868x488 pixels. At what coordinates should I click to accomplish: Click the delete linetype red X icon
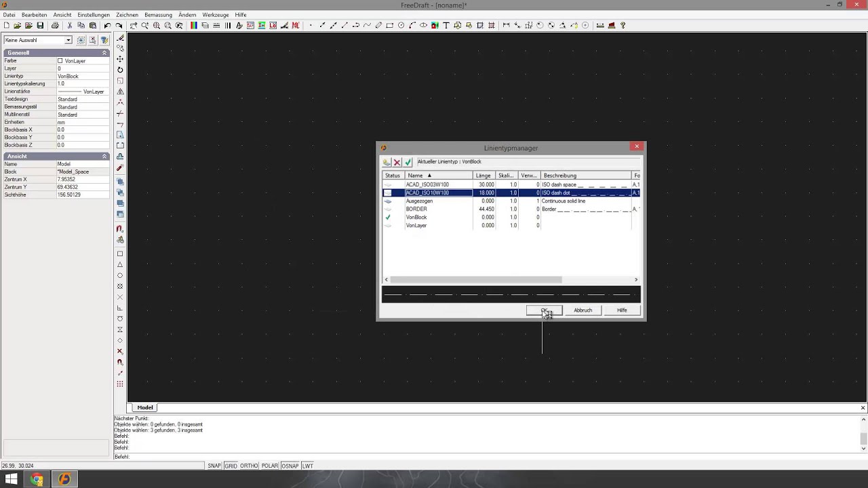click(x=397, y=163)
